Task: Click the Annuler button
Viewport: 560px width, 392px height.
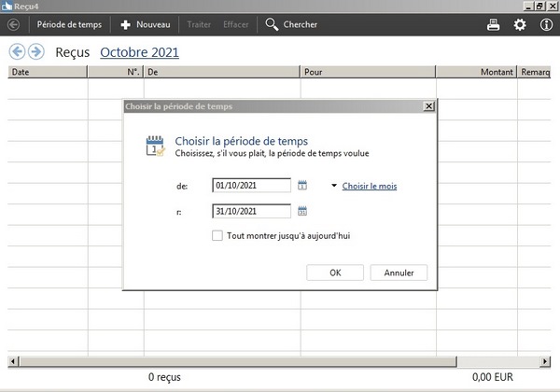Action: click(399, 273)
